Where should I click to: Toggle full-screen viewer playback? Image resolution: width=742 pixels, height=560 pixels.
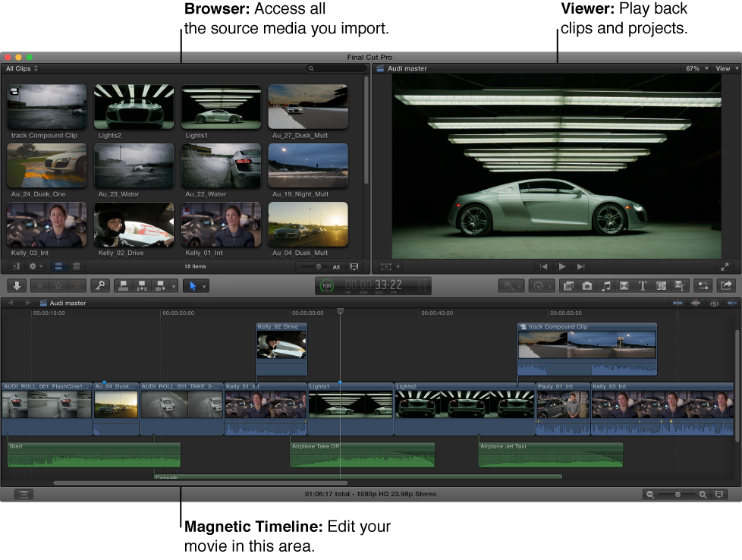coord(725,267)
